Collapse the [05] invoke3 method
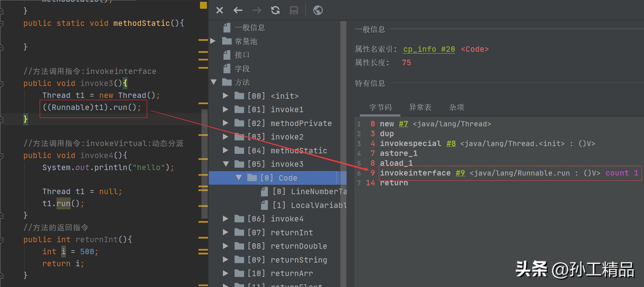Screen dimensions: 644x287 click(x=226, y=164)
